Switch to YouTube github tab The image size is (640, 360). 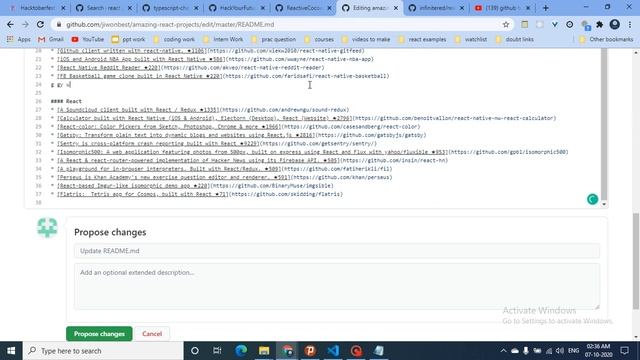503,8
